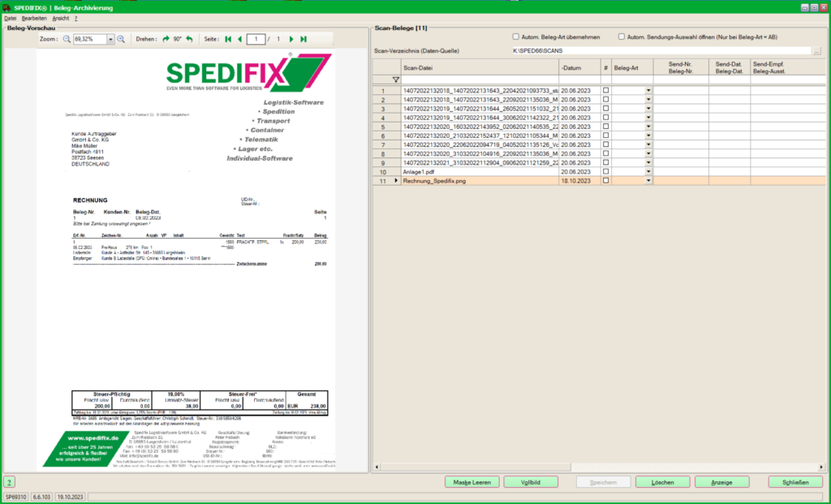Click the 19.10.2023 date in status bar

[71, 498]
